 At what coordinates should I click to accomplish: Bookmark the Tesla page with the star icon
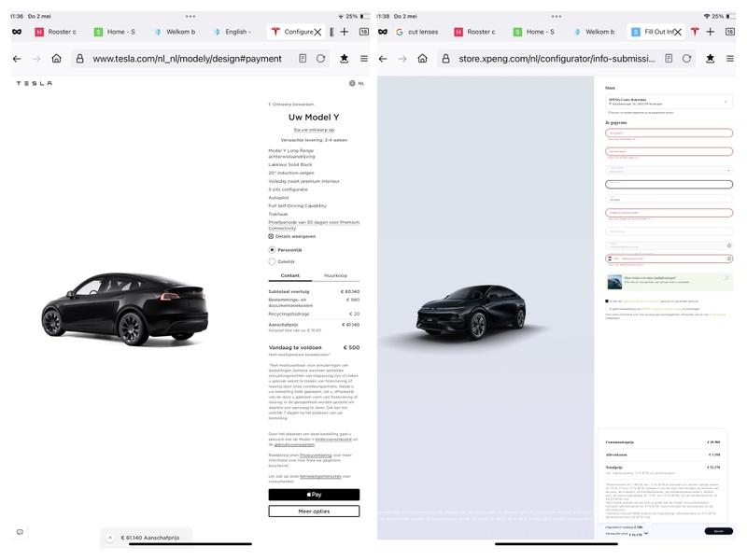(344, 58)
